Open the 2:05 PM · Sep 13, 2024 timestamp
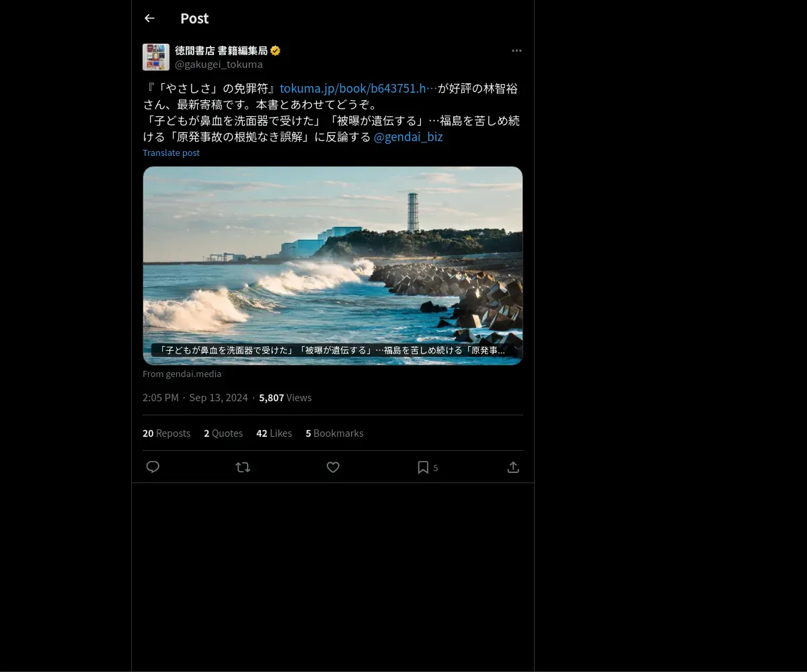The image size is (807, 672). [x=195, y=397]
